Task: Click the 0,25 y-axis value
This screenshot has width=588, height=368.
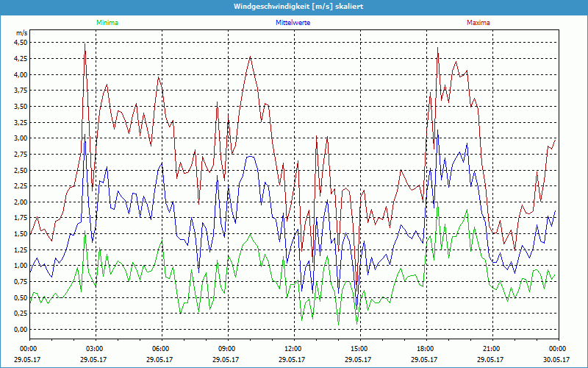Action: pyautogui.click(x=21, y=314)
